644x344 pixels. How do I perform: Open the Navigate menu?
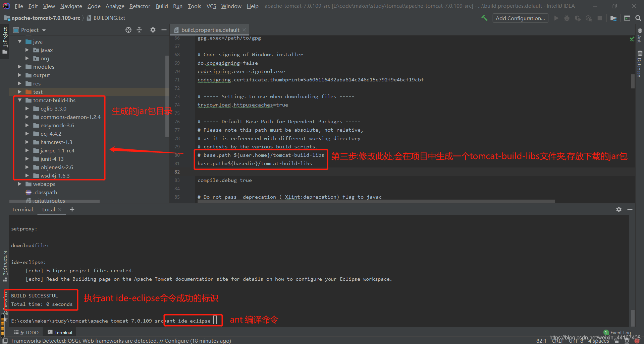[71, 6]
